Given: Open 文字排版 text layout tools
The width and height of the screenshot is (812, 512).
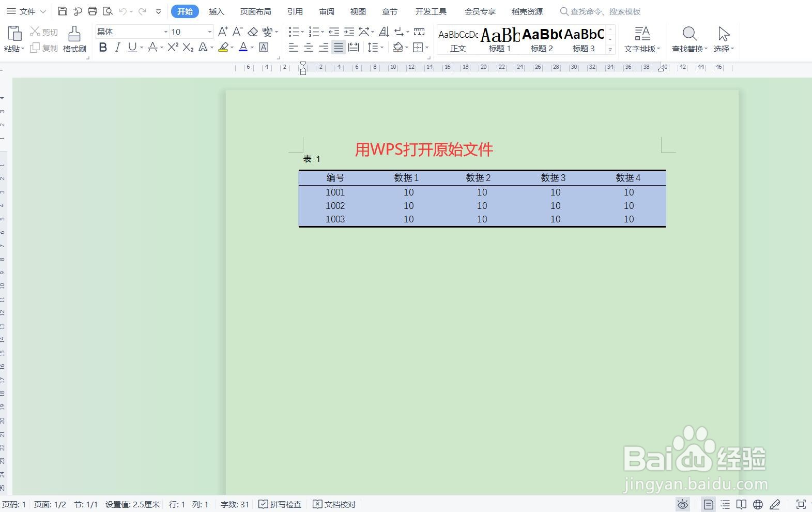Looking at the screenshot, I should tap(642, 39).
